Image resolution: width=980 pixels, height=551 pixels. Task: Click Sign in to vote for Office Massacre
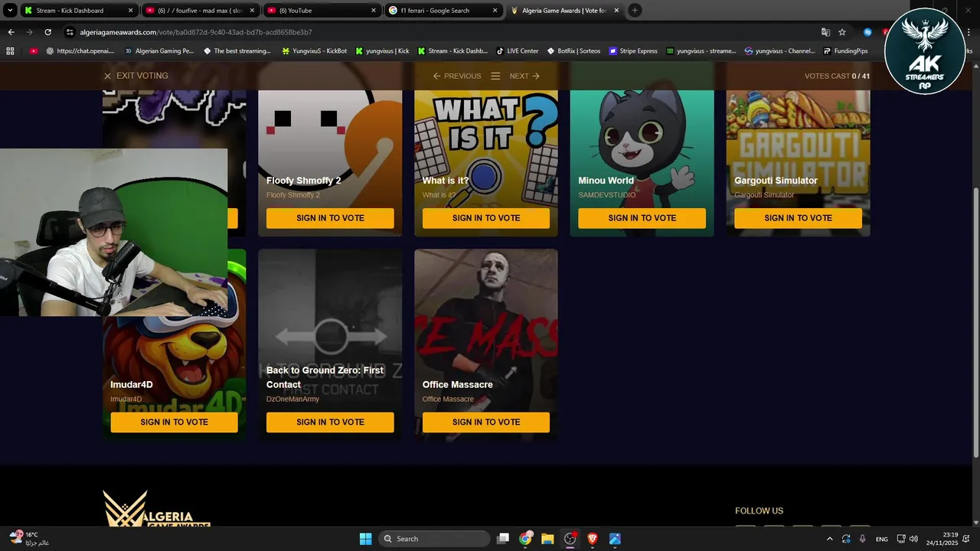486,422
